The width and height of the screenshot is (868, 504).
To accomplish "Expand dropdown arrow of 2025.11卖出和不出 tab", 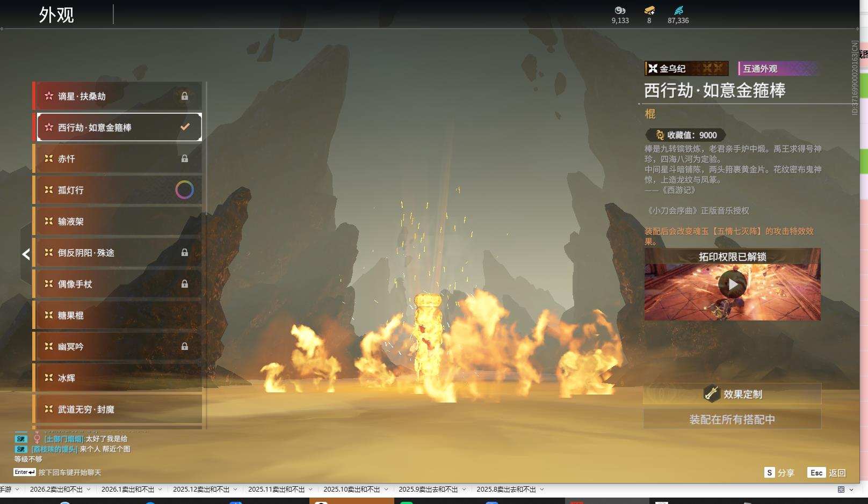I will coord(310,490).
